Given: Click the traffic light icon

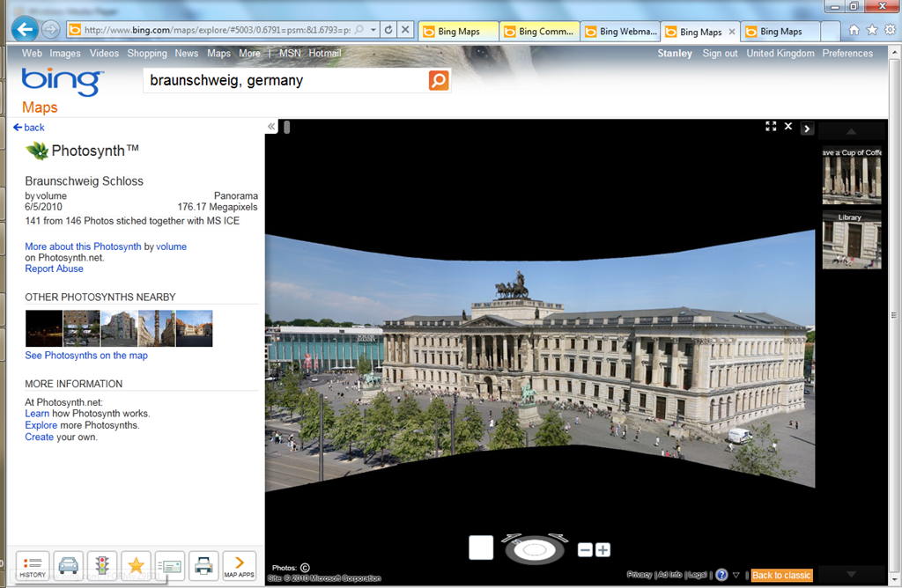Looking at the screenshot, I should (102, 565).
